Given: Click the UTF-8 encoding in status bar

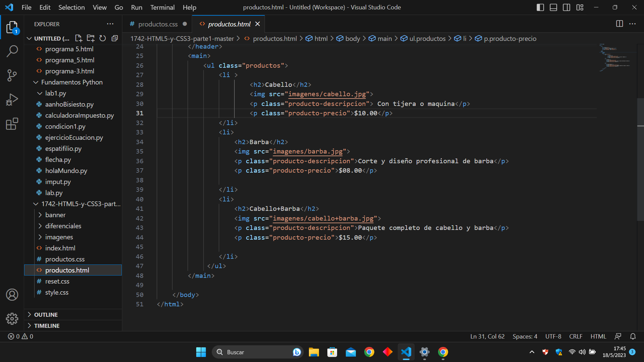Looking at the screenshot, I should point(554,337).
